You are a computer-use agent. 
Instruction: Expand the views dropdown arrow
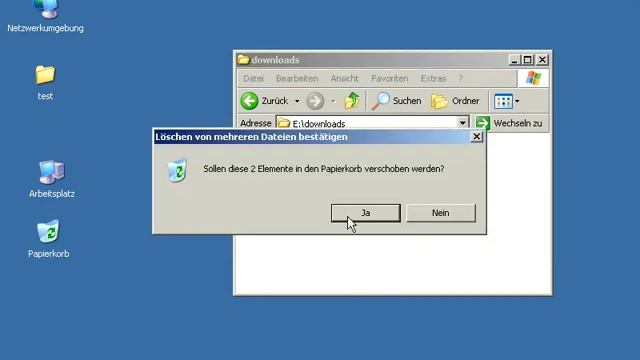(x=517, y=101)
